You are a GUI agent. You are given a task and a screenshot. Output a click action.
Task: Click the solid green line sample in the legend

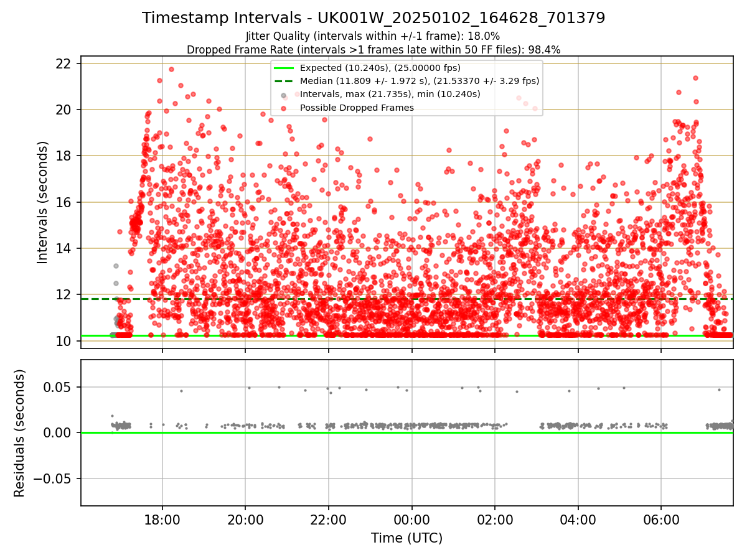pos(284,68)
